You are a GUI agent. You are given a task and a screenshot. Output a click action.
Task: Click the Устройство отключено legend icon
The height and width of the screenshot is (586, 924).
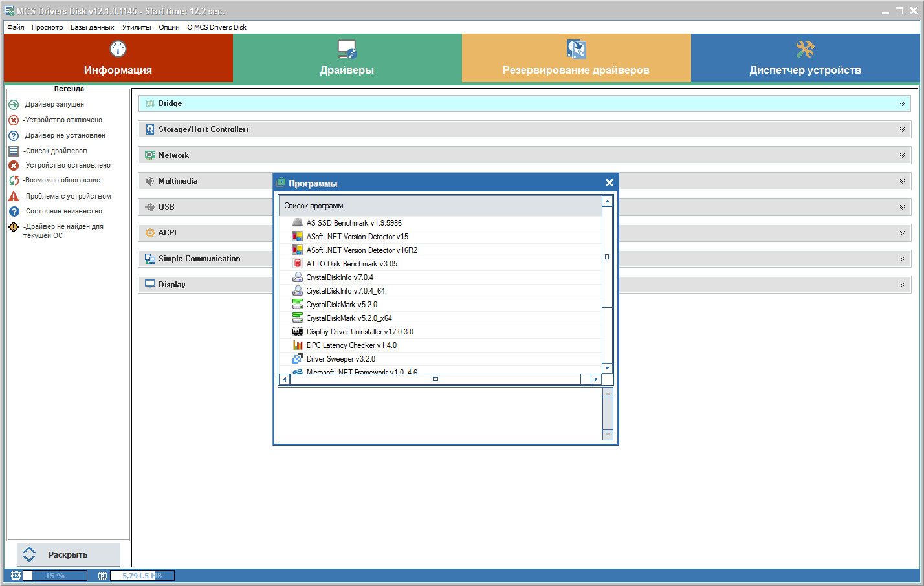14,120
